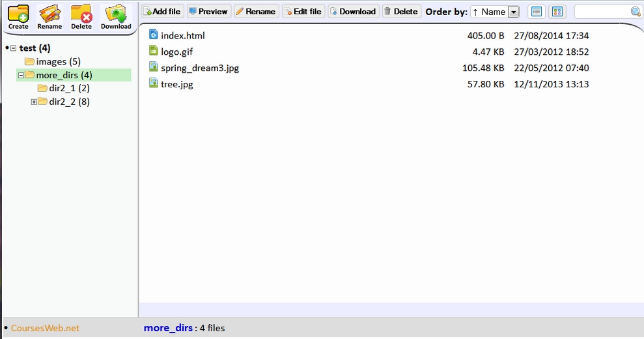Select the index.html file name
Viewport: 644px width, 339px height.
(183, 36)
